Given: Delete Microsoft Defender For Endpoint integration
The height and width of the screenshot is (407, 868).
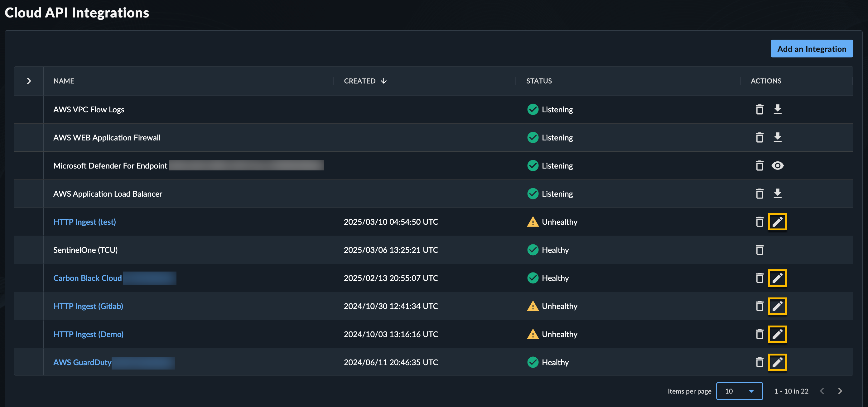Looking at the screenshot, I should pyautogui.click(x=759, y=165).
